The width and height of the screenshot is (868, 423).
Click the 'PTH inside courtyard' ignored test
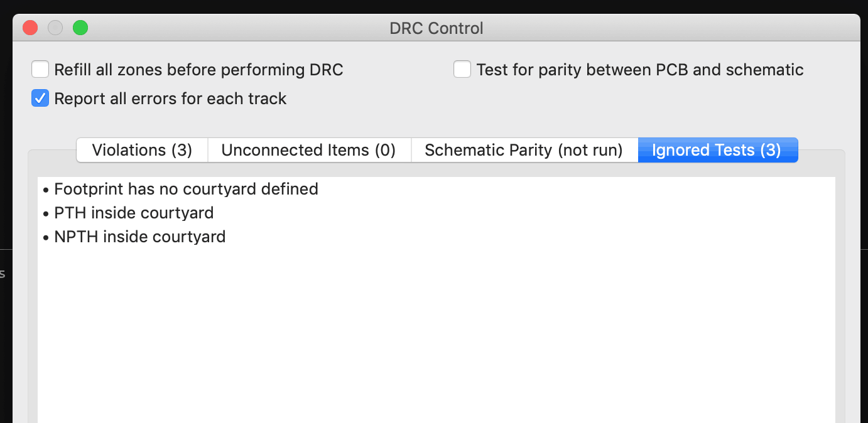coord(134,213)
